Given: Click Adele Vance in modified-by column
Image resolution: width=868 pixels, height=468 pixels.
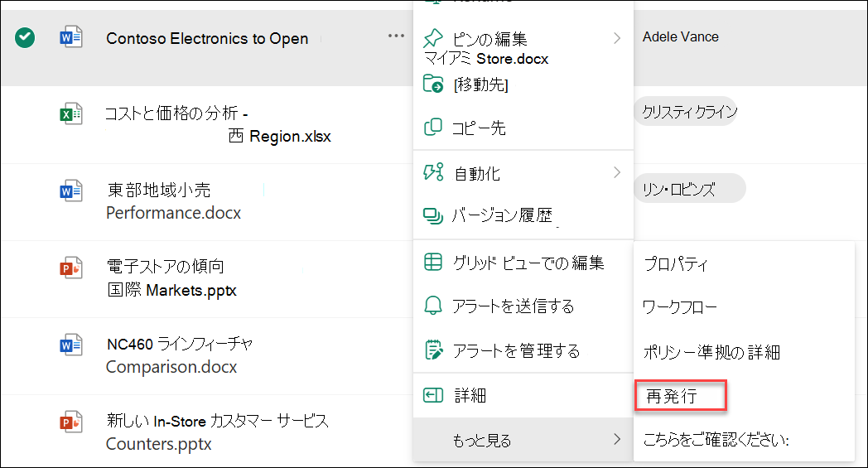Looking at the screenshot, I should (680, 37).
